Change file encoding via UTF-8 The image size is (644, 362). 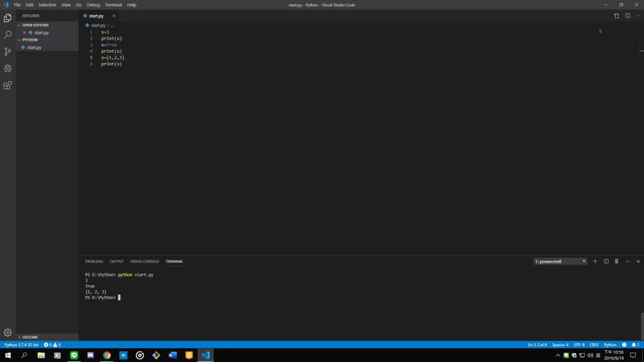pyautogui.click(x=579, y=345)
